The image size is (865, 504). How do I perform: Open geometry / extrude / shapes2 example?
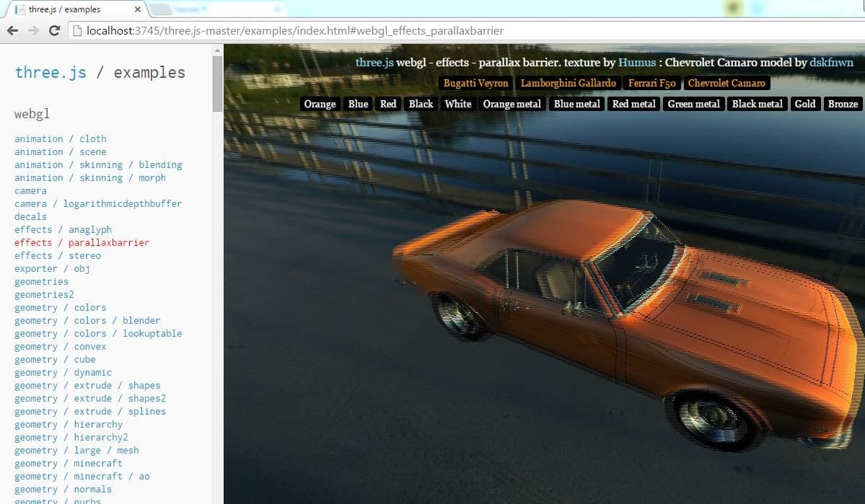pos(90,398)
